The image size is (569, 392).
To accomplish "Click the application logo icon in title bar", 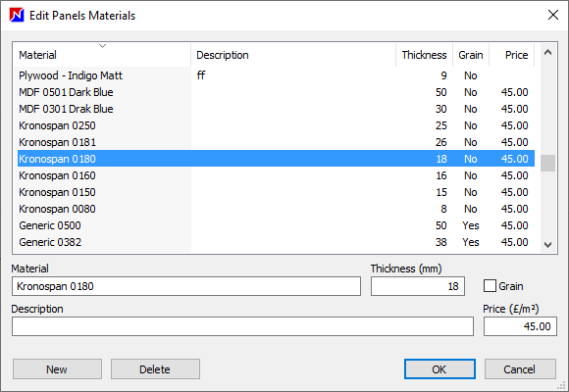I will 17,16.
